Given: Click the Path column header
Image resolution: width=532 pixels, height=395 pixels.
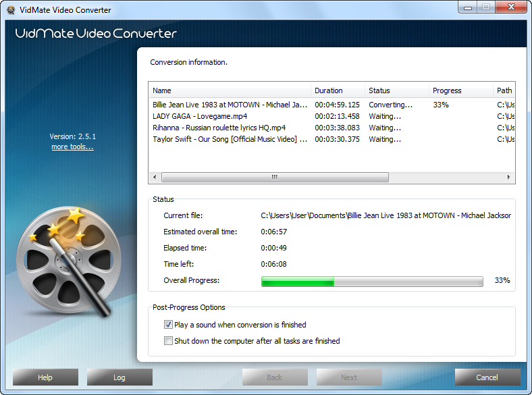Looking at the screenshot, I should click(504, 90).
